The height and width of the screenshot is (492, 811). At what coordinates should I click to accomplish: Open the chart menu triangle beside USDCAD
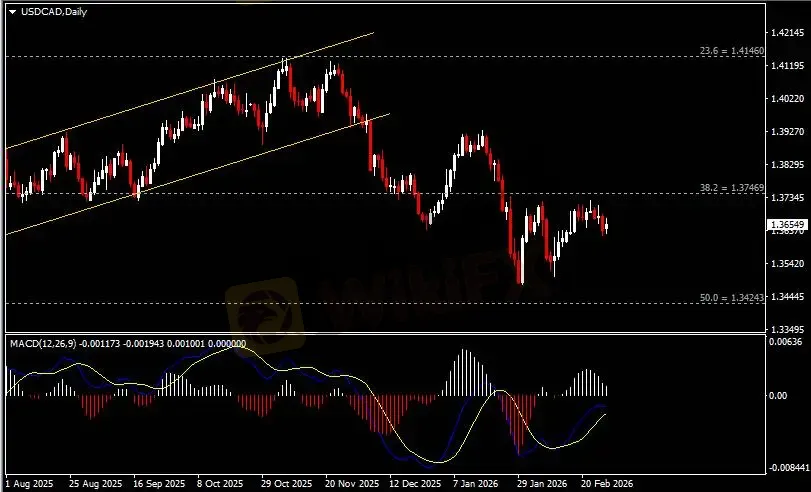(x=12, y=12)
